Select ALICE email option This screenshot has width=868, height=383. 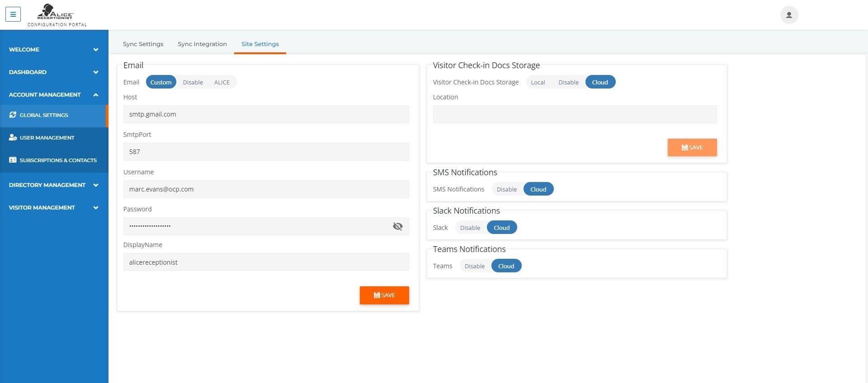click(x=222, y=82)
